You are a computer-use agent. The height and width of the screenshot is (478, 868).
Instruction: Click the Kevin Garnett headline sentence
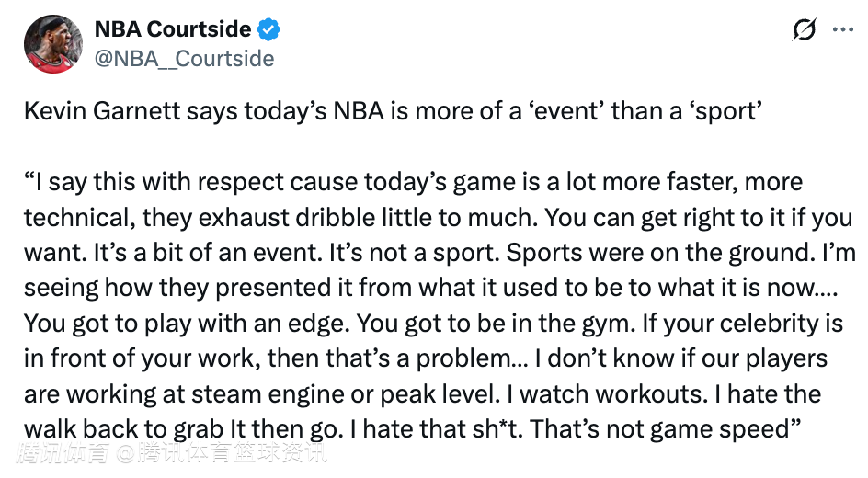(393, 111)
